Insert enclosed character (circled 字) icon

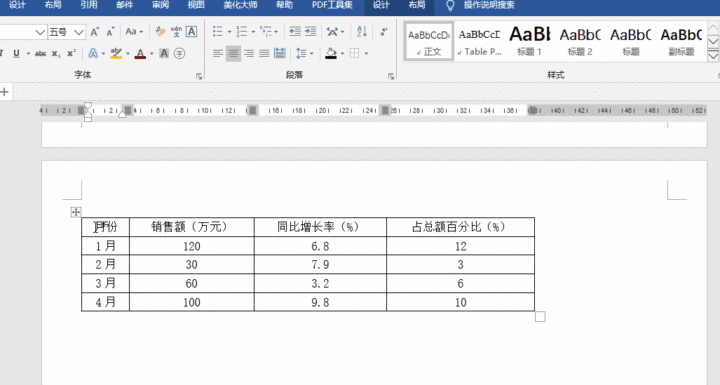click(180, 53)
